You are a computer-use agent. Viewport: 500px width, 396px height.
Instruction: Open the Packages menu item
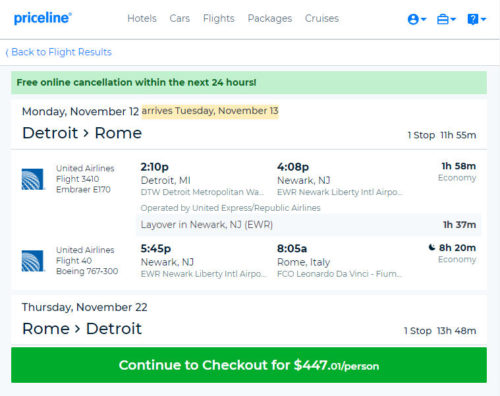(x=270, y=18)
